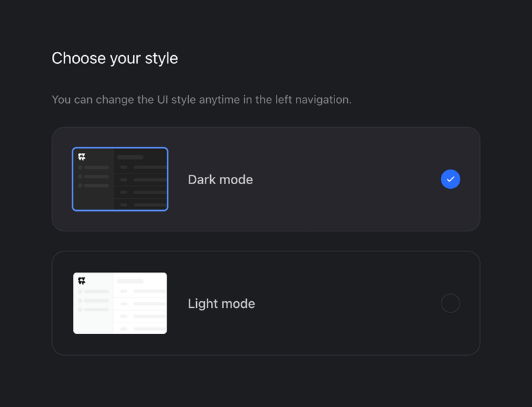Select the light preview thumbnail
Viewport: 532px width, 407px height.
tap(120, 303)
